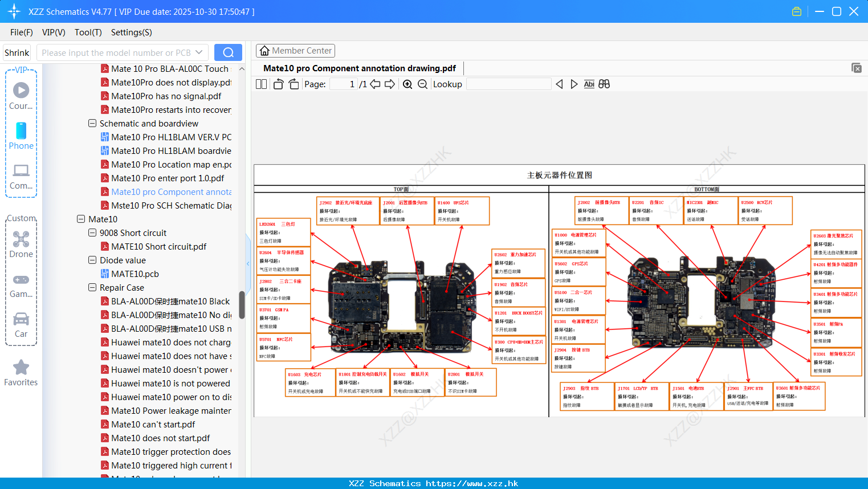Open the Car sidebar category
The image size is (868, 489).
(21, 324)
